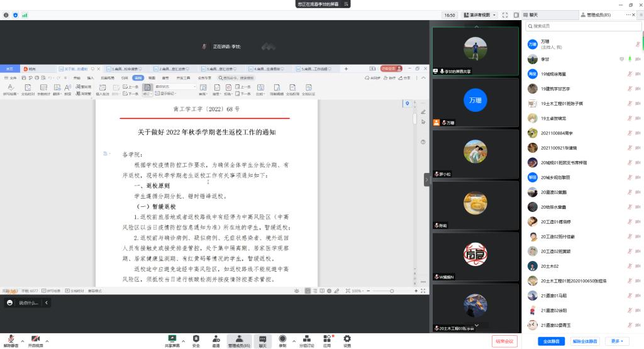
Task: Open the 应用 apps icon
Action: (327, 338)
